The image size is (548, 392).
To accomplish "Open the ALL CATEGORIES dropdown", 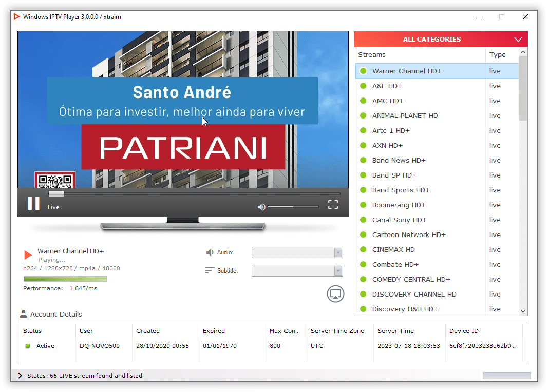I will pyautogui.click(x=441, y=39).
